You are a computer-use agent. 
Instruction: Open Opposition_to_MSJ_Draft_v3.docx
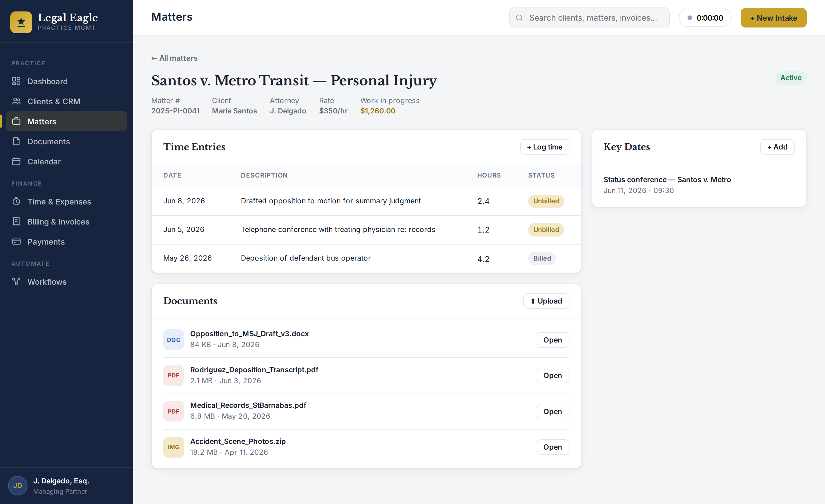[x=553, y=340]
